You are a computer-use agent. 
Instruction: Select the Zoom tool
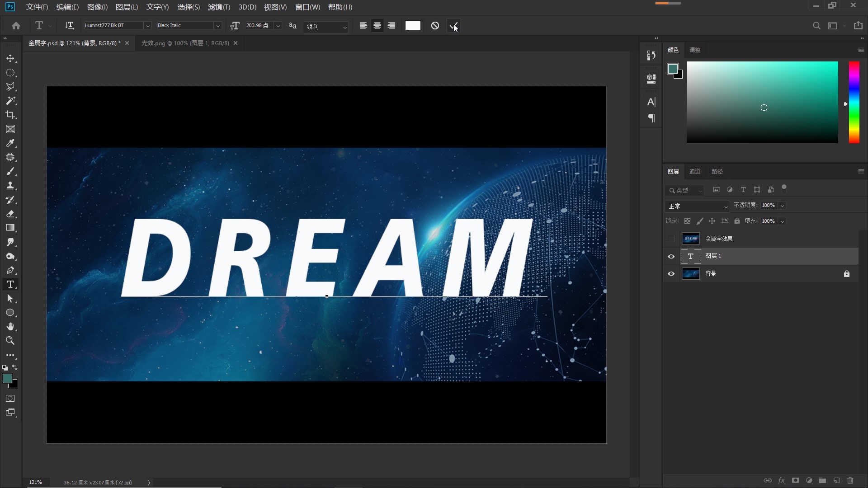[10, 341]
